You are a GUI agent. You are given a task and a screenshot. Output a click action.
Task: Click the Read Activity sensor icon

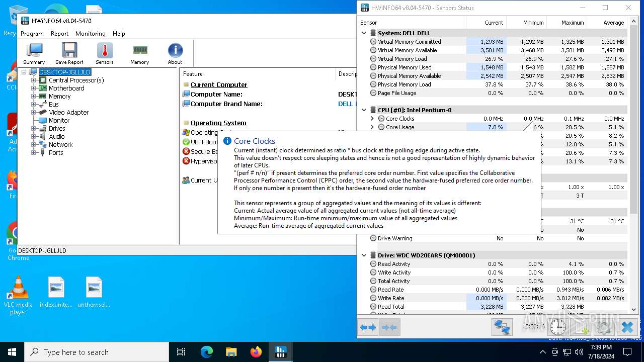click(373, 264)
